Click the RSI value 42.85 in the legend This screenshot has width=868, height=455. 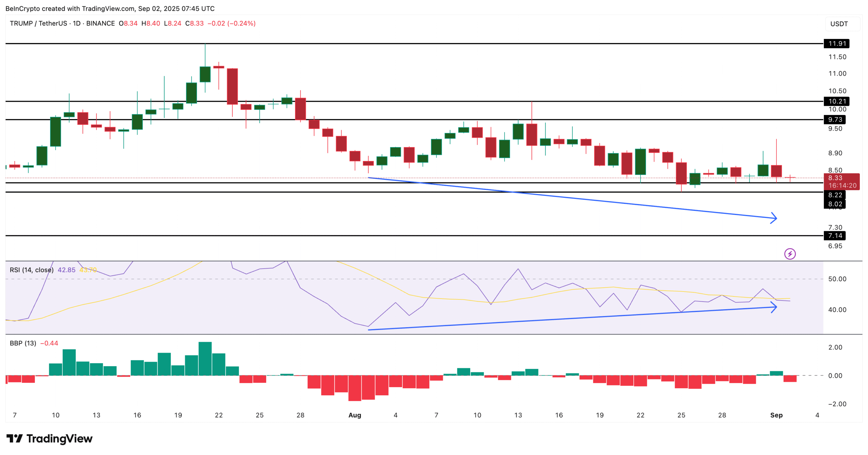point(66,270)
